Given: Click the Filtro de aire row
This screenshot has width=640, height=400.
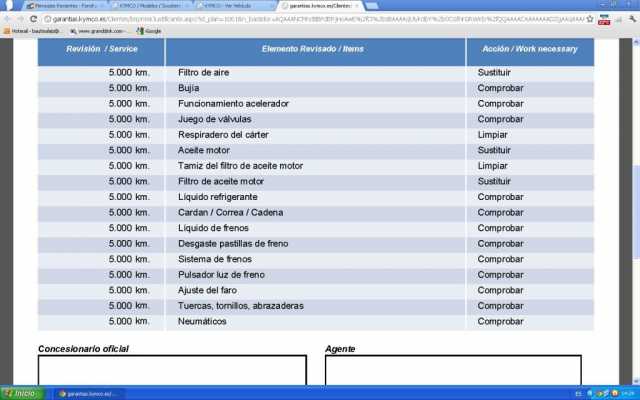Looking at the screenshot, I should (206, 73).
